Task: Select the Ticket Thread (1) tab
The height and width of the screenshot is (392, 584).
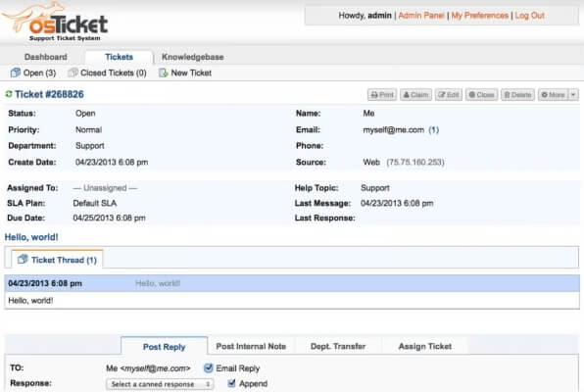Action: tap(57, 260)
